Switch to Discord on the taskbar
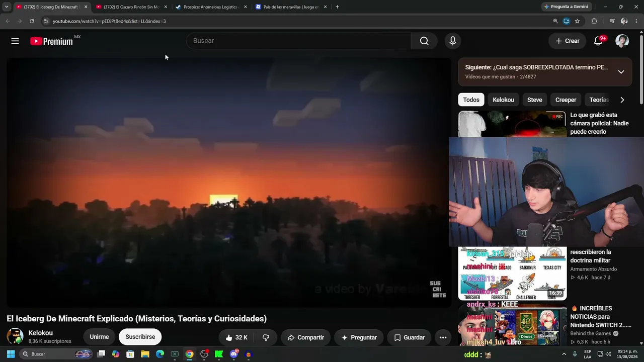 (234, 354)
